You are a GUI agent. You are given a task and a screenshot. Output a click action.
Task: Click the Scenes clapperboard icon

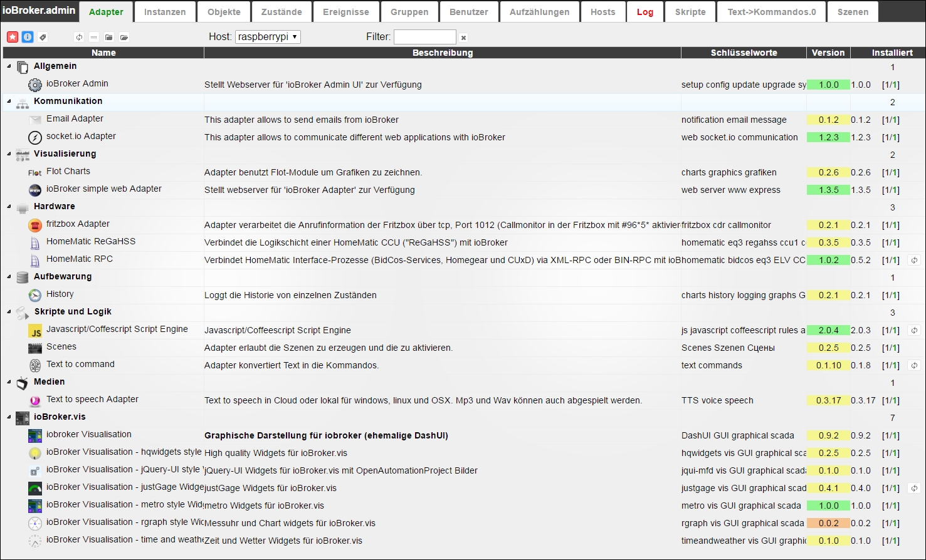(x=35, y=348)
